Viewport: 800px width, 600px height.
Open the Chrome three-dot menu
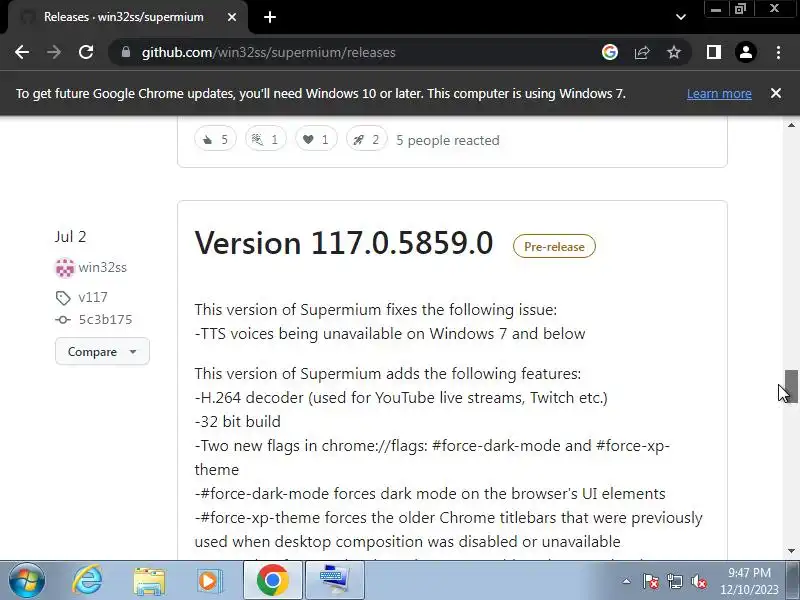coord(778,52)
